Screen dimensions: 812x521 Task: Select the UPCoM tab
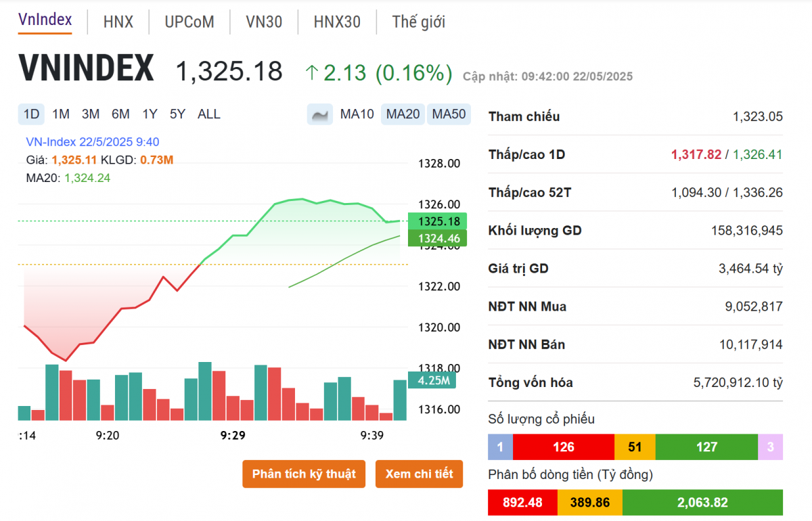(x=189, y=22)
